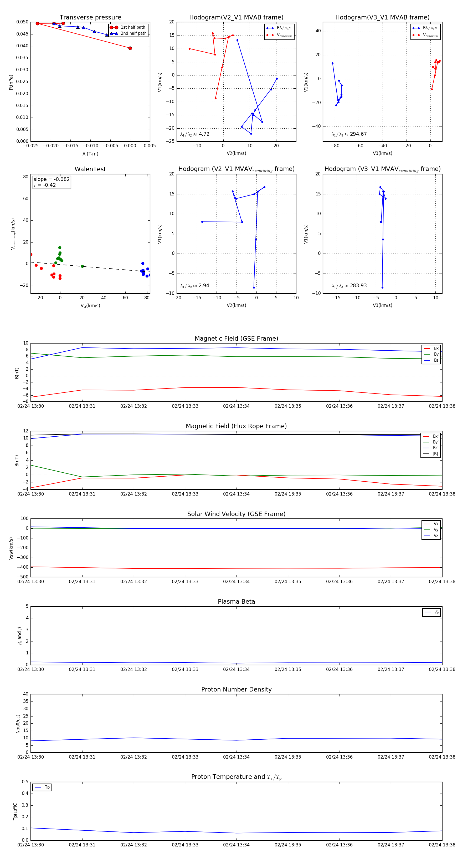Select the "1st half path" legend entry
This screenshot has height=868, width=473.
coord(128,27)
